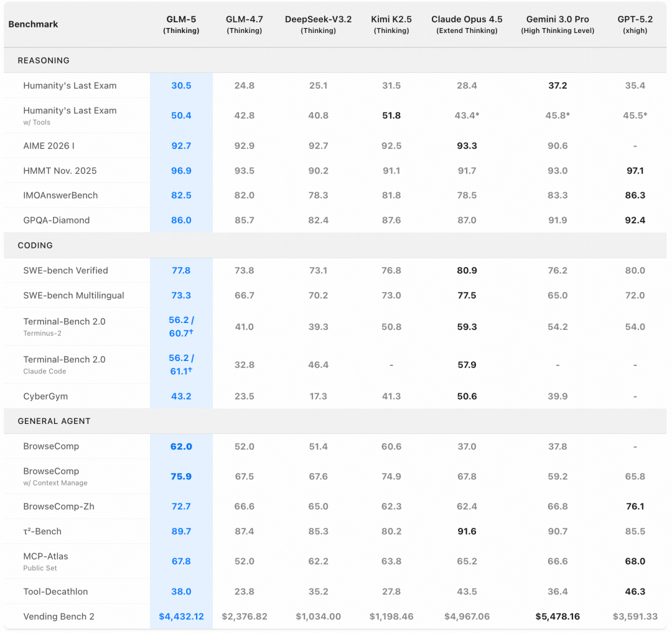Click GLM-5's $4,432.12 Vending Bench value
Viewport: 672px width, 633px height.
click(x=181, y=616)
